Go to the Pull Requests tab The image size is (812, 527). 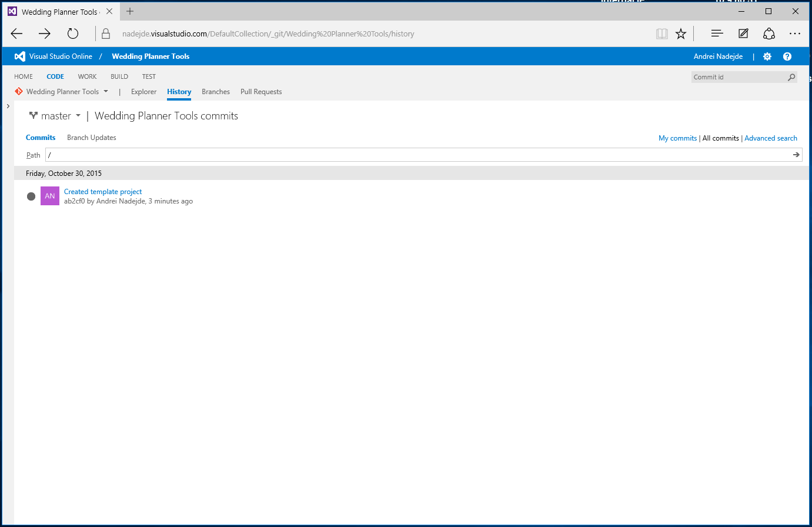point(260,92)
